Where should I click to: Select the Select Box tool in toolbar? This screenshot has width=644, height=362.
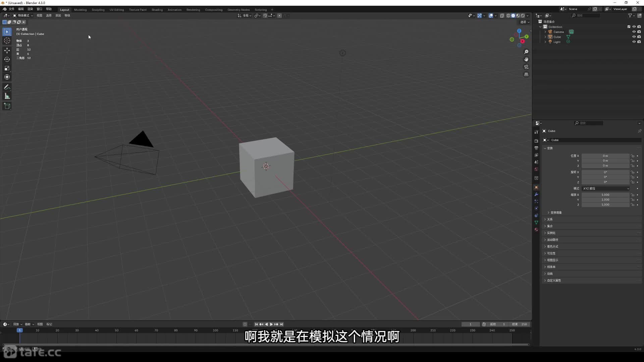point(7,32)
